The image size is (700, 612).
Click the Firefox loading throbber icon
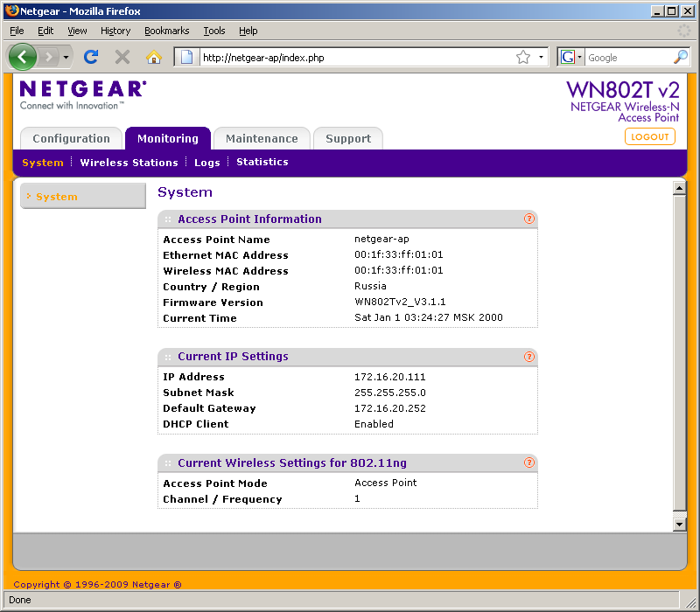(684, 31)
